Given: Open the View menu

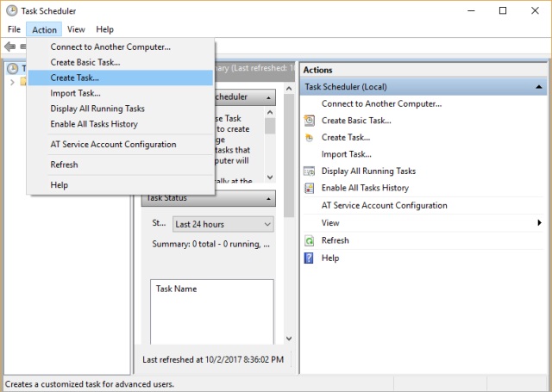Looking at the screenshot, I should 76,29.
